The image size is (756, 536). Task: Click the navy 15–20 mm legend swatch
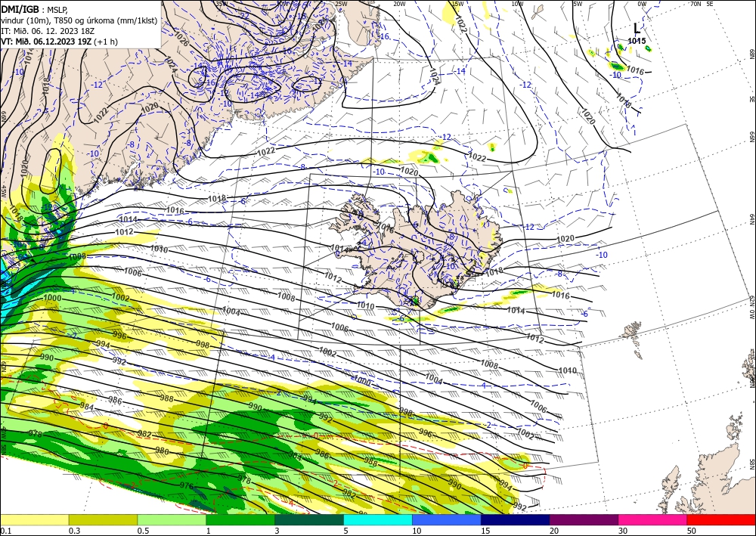tap(516, 519)
